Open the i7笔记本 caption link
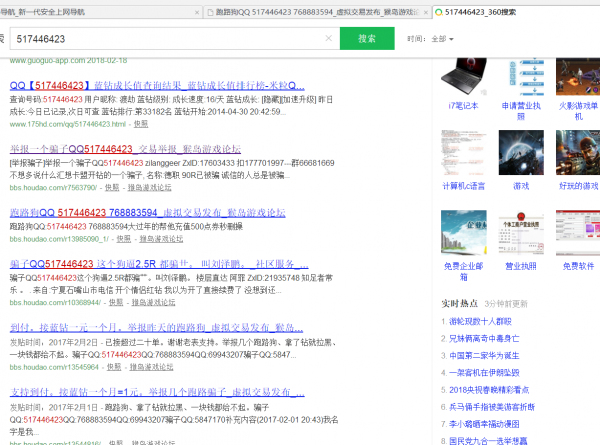This screenshot has width=600, height=445. pyautogui.click(x=463, y=106)
